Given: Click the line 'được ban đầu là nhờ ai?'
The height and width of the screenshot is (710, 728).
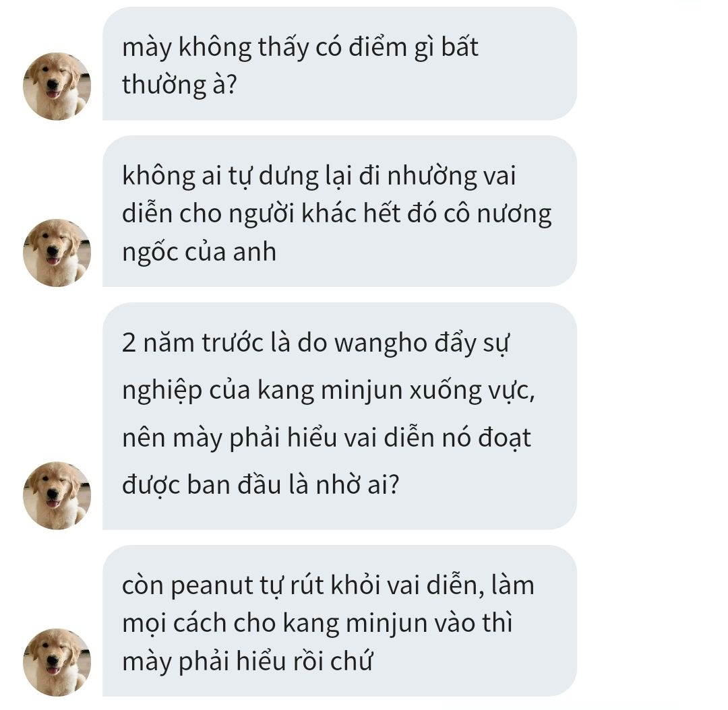Looking at the screenshot, I should pos(260,486).
